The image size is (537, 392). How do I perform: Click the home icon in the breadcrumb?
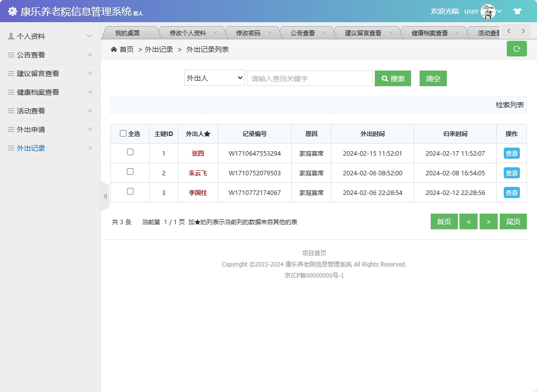[x=115, y=49]
